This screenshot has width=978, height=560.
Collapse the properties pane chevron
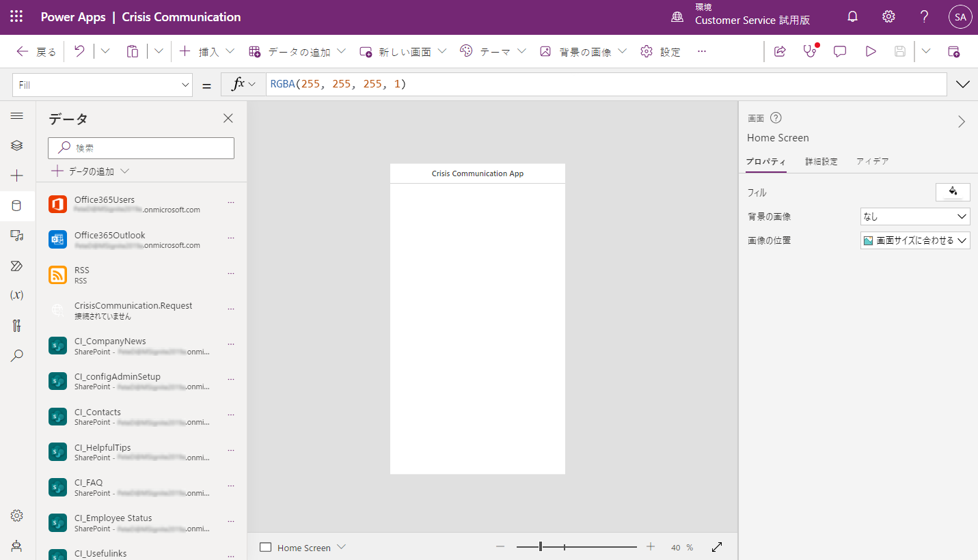(x=962, y=122)
